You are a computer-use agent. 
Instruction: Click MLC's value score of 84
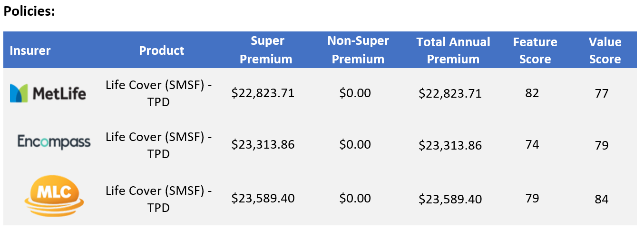(602, 199)
